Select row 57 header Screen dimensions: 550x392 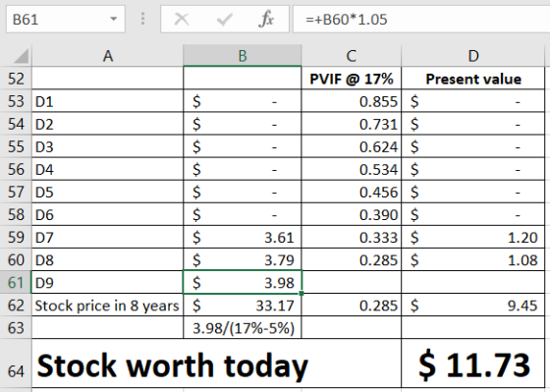(16, 192)
